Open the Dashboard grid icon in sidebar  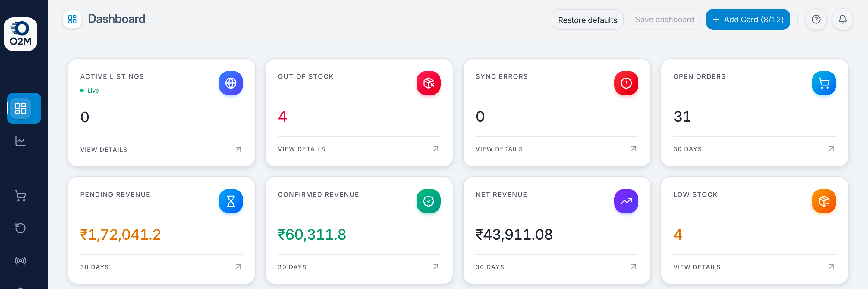click(20, 108)
